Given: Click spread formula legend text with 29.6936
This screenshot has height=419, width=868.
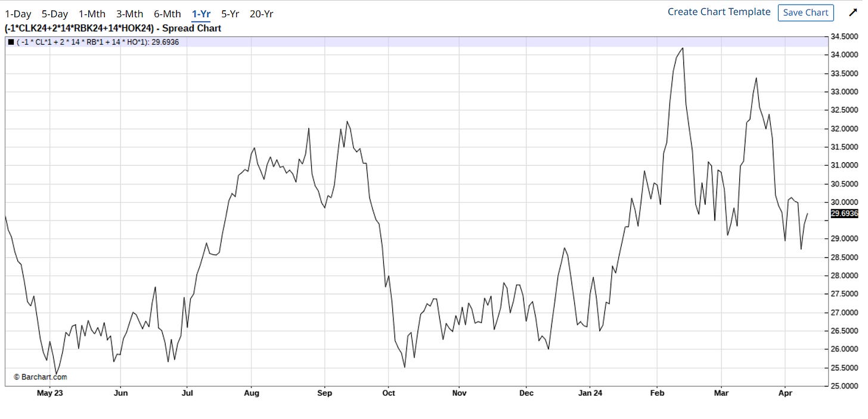Looking at the screenshot, I should [x=98, y=42].
